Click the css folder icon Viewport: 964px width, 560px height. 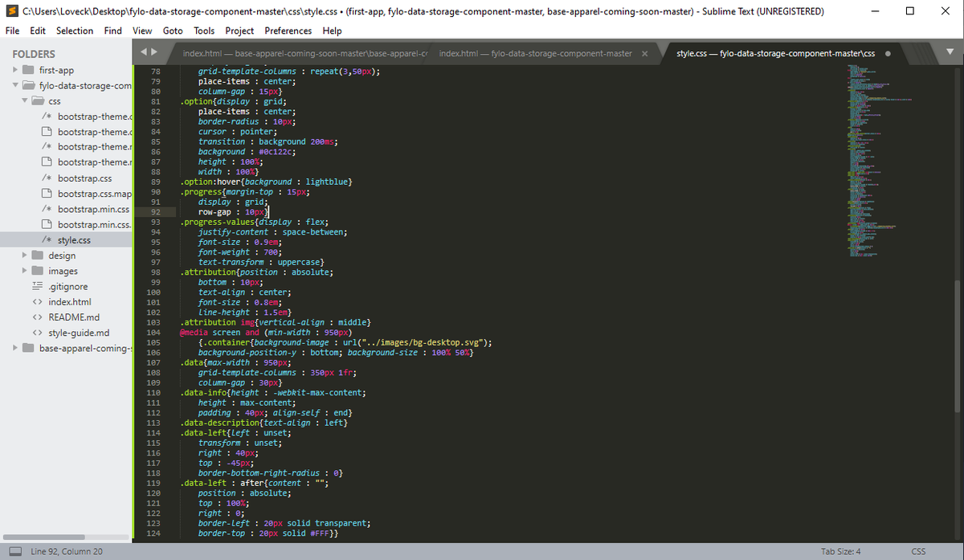pos(38,101)
